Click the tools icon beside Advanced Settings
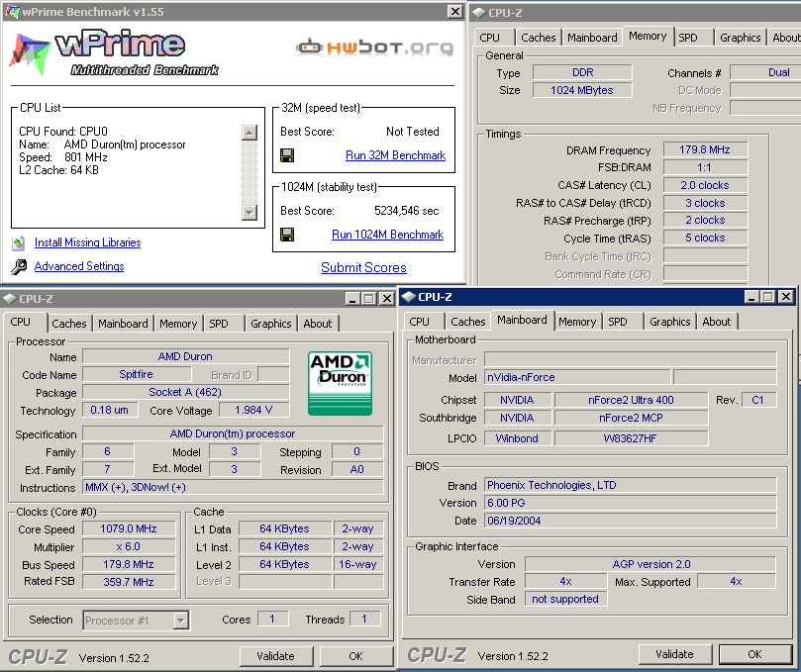Screen dimensions: 801x672 [18, 267]
